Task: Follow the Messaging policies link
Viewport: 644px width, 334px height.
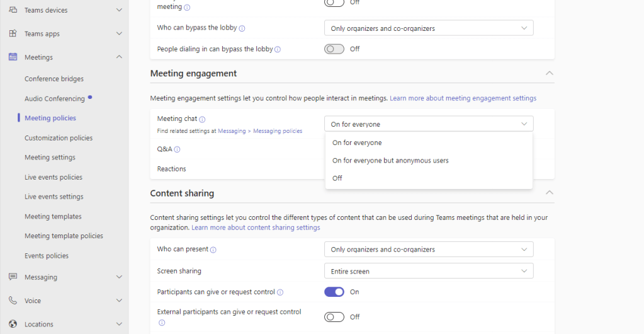Action: 278,131
